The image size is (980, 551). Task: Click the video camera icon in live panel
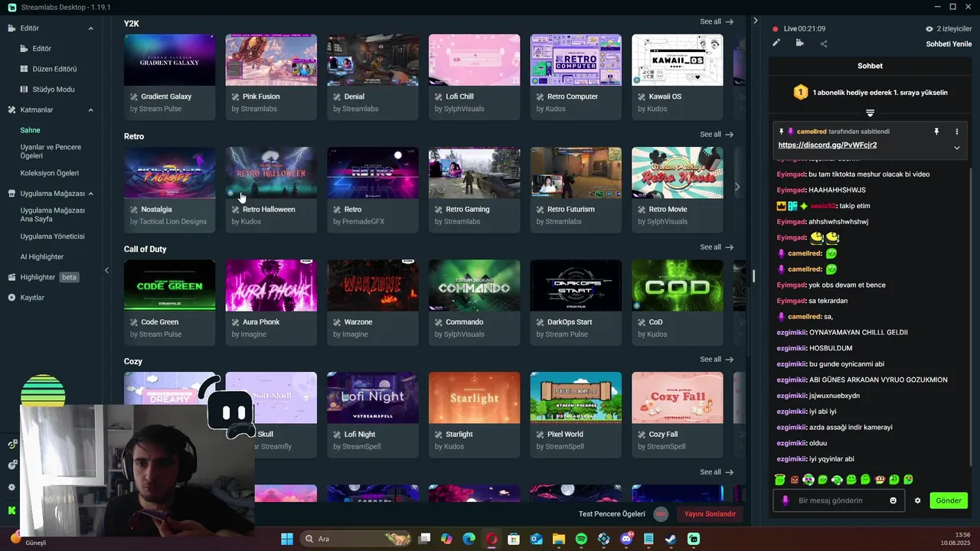point(799,43)
